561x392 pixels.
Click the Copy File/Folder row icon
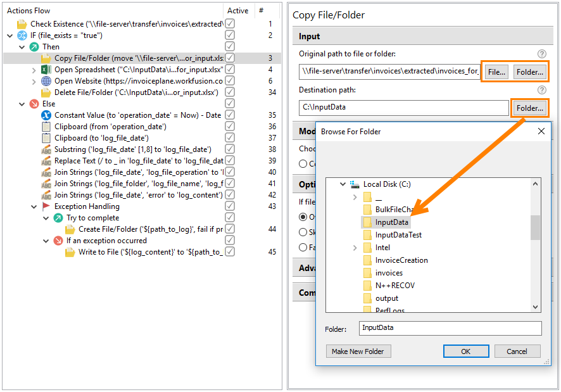(x=46, y=58)
